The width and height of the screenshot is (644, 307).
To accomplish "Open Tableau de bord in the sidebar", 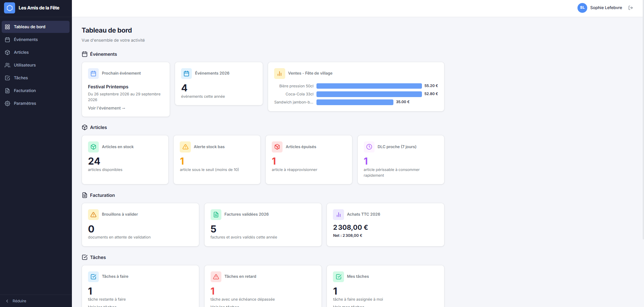I will [x=36, y=27].
